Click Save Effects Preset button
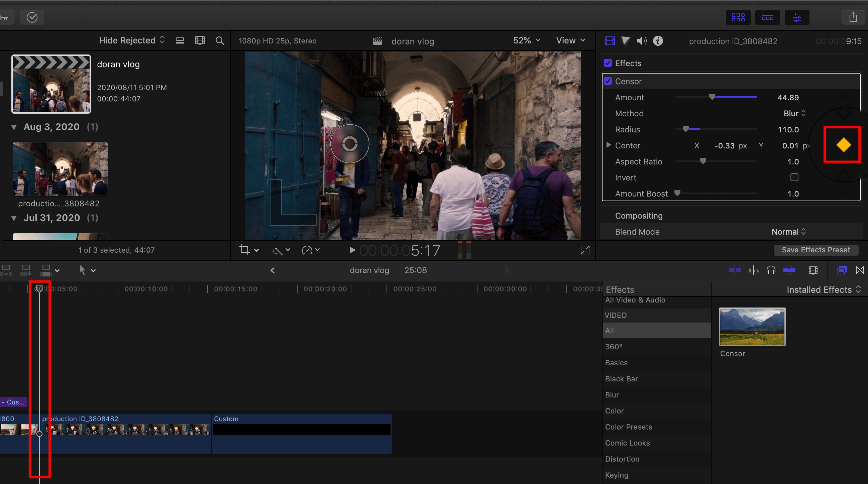868x484 pixels. click(x=816, y=250)
